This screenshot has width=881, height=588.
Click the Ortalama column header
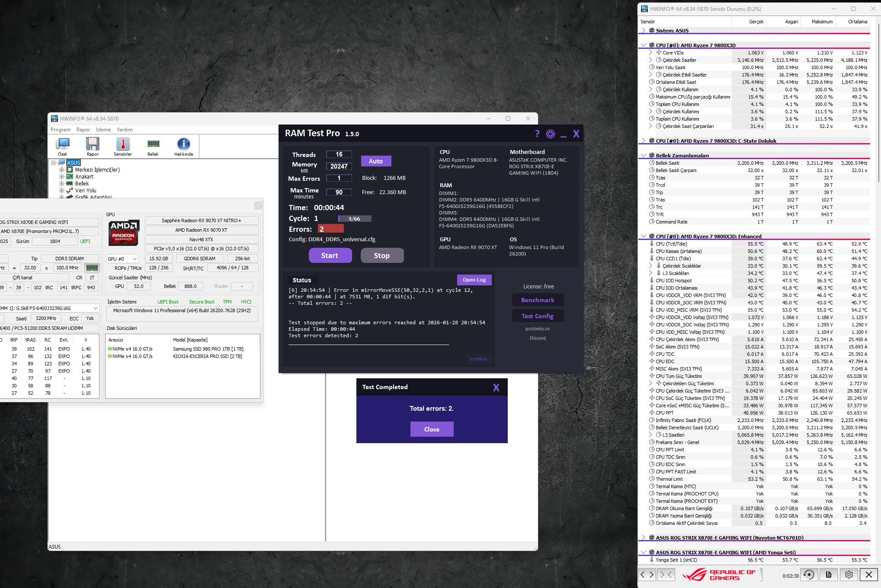pyautogui.click(x=852, y=22)
